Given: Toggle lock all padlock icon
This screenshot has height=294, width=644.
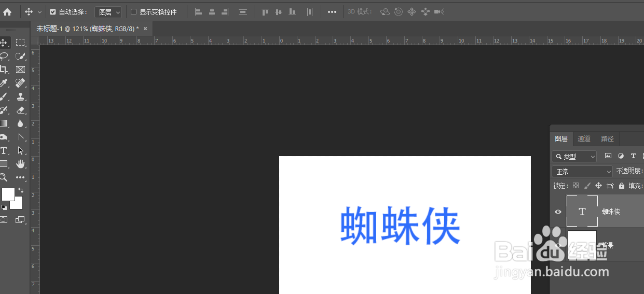Looking at the screenshot, I should (x=621, y=186).
